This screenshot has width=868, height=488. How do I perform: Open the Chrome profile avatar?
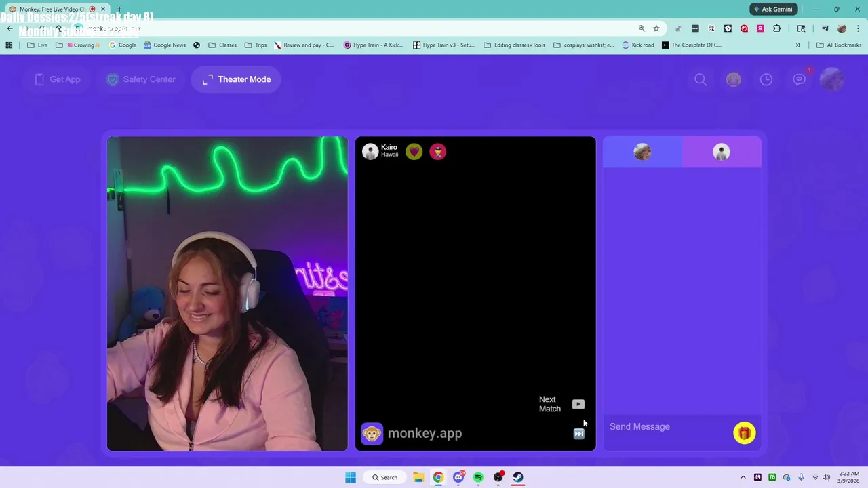pyautogui.click(x=842, y=28)
